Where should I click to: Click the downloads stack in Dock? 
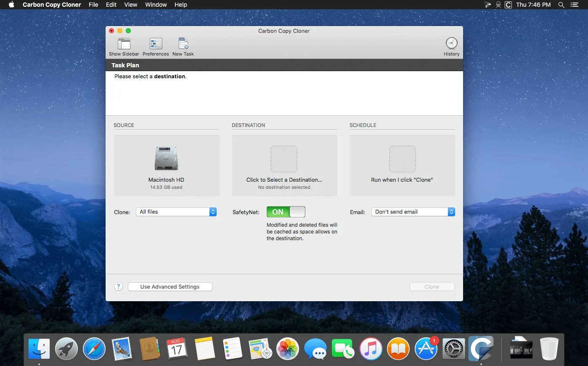[x=521, y=349]
